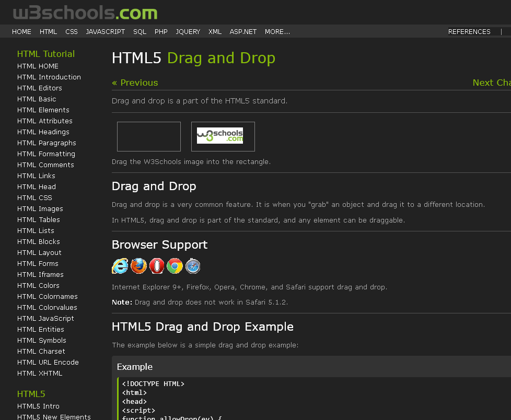Open HTML HOME from the sidebar
511x420 pixels.
[38, 66]
